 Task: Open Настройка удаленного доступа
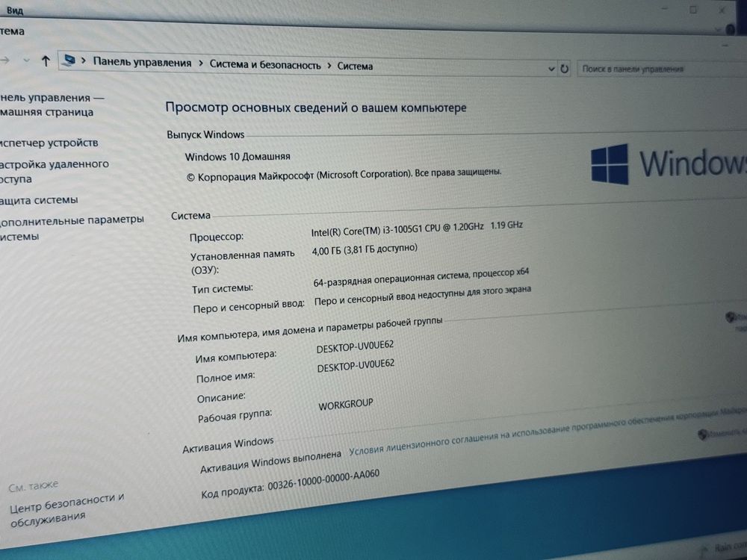54,172
